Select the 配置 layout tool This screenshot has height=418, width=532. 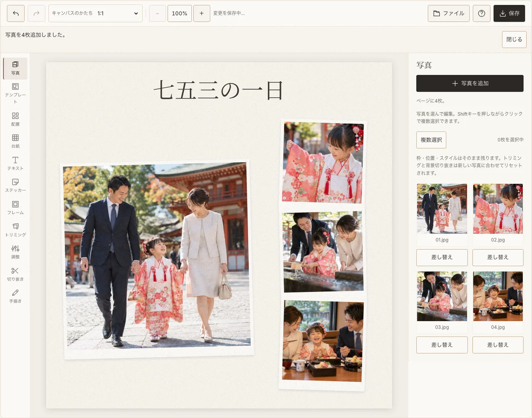[x=15, y=119]
